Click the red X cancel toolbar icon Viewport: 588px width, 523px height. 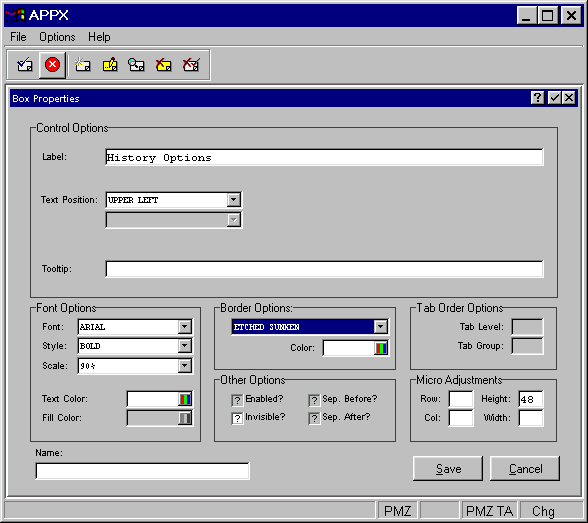coord(52,65)
